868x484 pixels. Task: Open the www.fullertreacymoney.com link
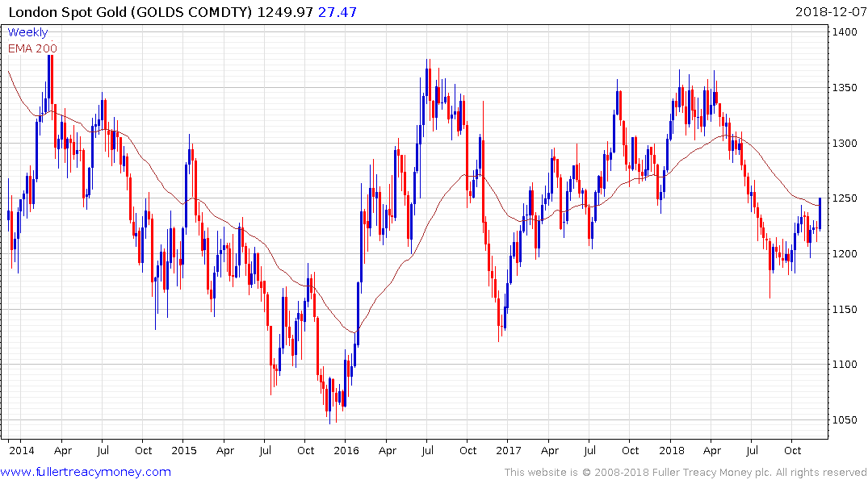click(x=86, y=472)
